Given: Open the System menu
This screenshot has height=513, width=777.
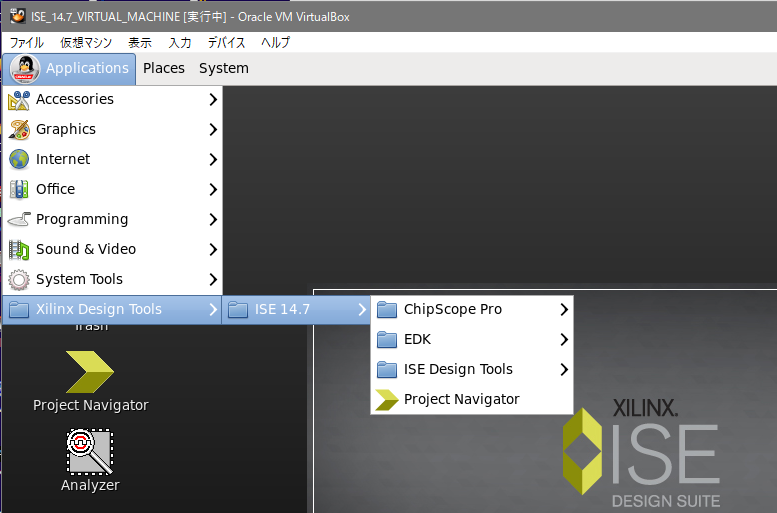Looking at the screenshot, I should pyautogui.click(x=224, y=68).
